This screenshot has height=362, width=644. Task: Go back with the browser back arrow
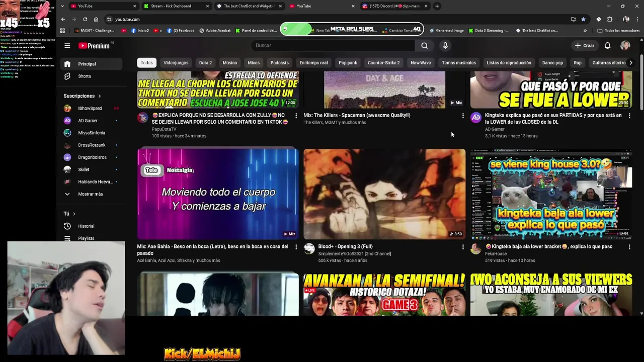[x=63, y=19]
